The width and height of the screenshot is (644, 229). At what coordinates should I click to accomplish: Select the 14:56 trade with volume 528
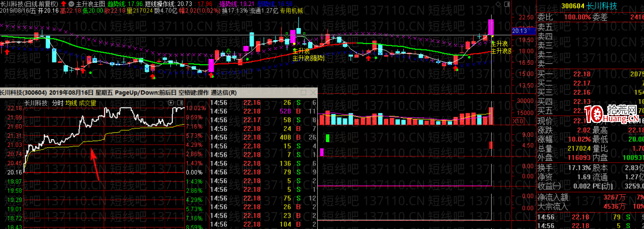click(x=263, y=111)
